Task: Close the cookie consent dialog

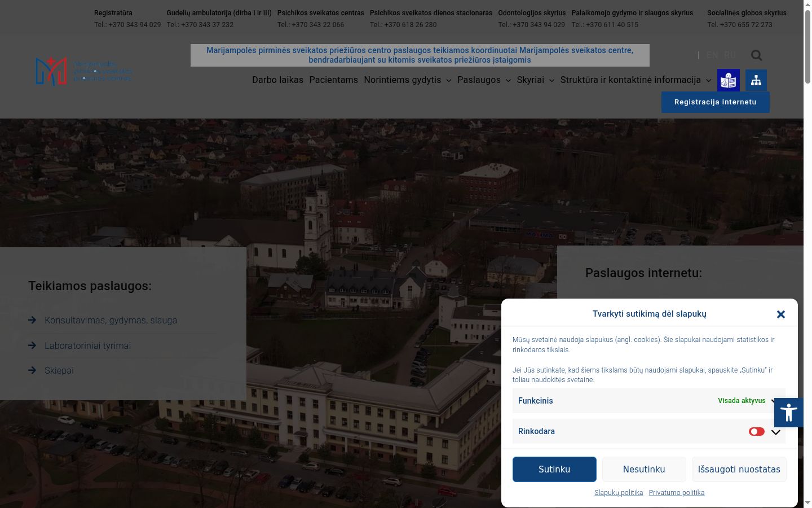Action: 780,314
